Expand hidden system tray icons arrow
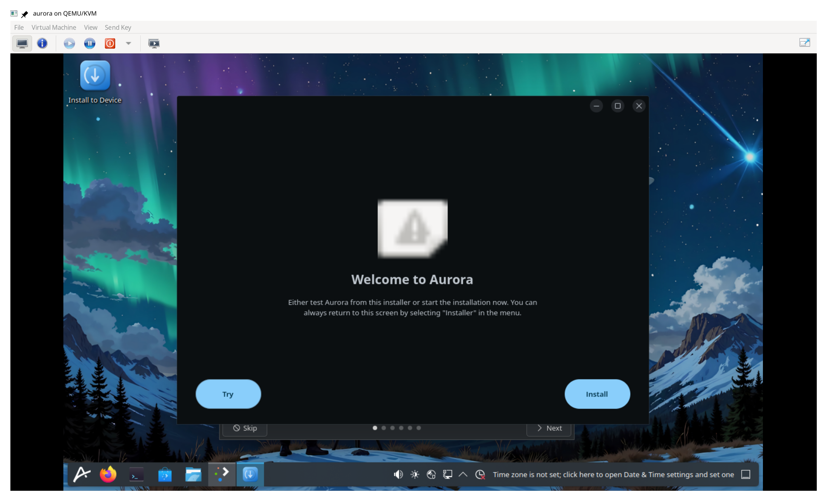This screenshot has width=830, height=504. tap(463, 474)
